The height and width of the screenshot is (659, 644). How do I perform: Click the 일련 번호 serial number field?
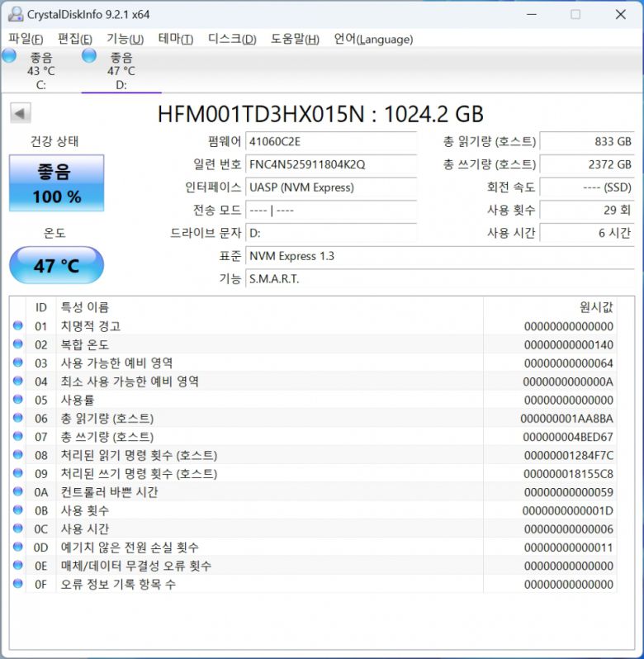[x=331, y=164]
